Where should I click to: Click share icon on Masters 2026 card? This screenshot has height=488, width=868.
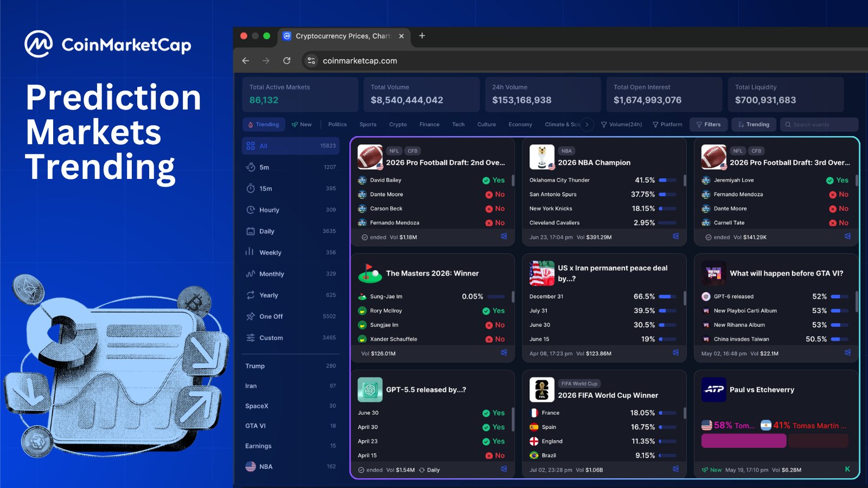click(504, 352)
